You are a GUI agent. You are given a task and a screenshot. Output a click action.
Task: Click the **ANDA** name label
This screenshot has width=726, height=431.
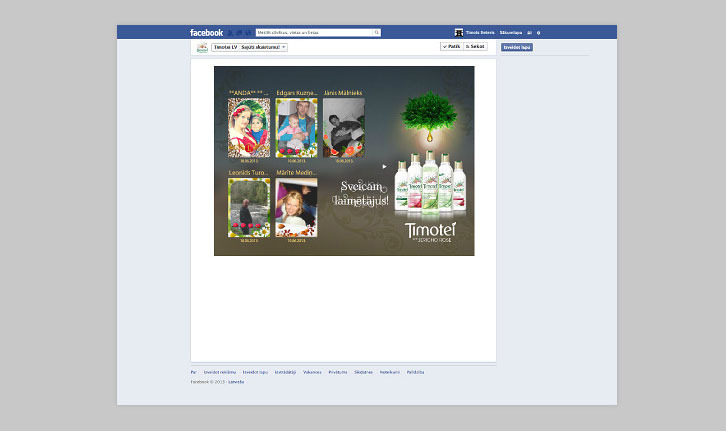pos(248,93)
